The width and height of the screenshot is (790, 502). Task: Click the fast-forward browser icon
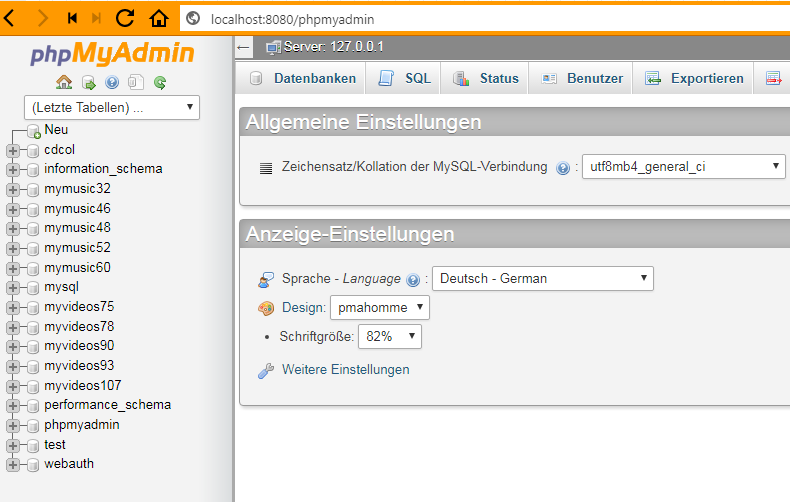(x=96, y=19)
